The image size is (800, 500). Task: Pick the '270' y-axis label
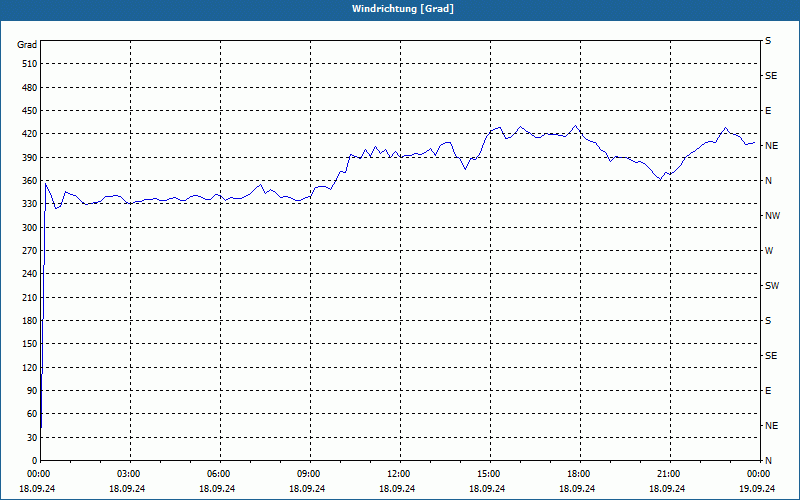coord(30,251)
